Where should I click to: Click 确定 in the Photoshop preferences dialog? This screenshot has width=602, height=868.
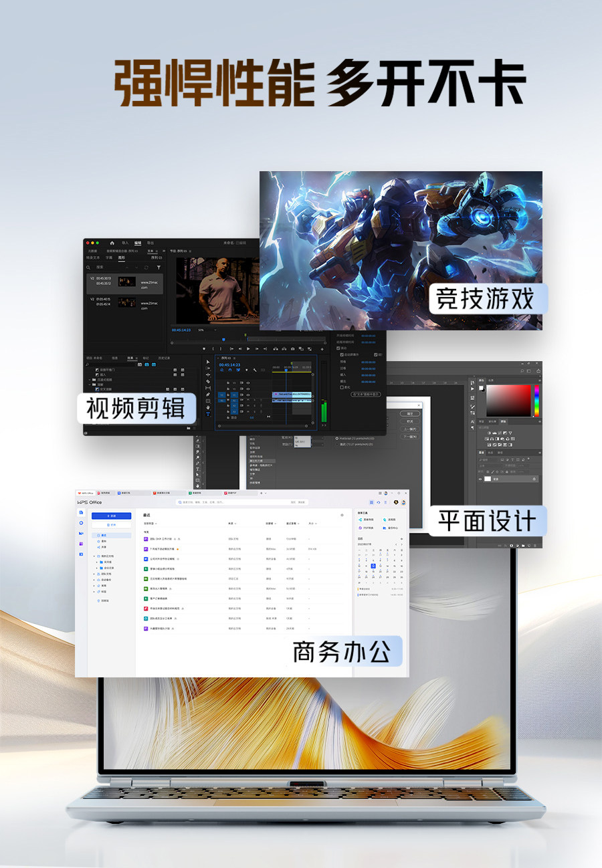[410, 414]
